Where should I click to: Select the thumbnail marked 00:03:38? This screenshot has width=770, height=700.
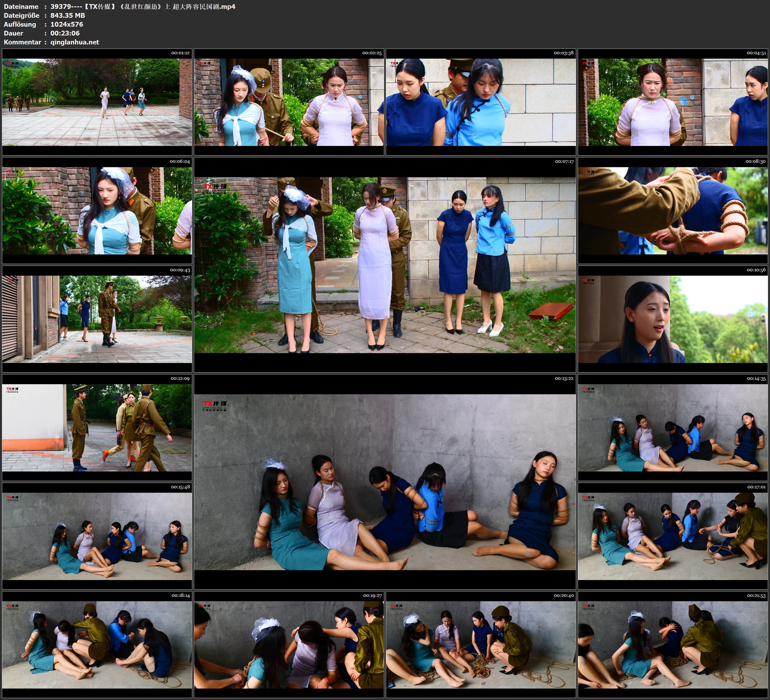click(x=481, y=102)
